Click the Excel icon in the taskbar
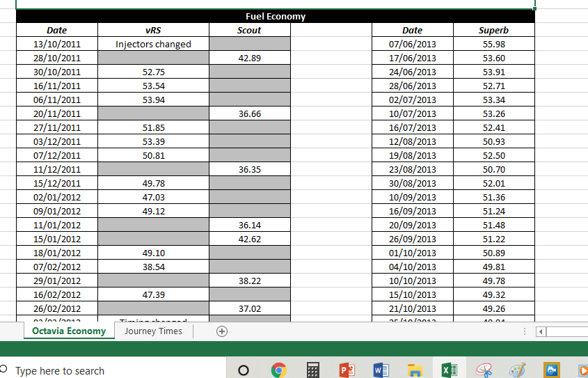 [x=450, y=370]
